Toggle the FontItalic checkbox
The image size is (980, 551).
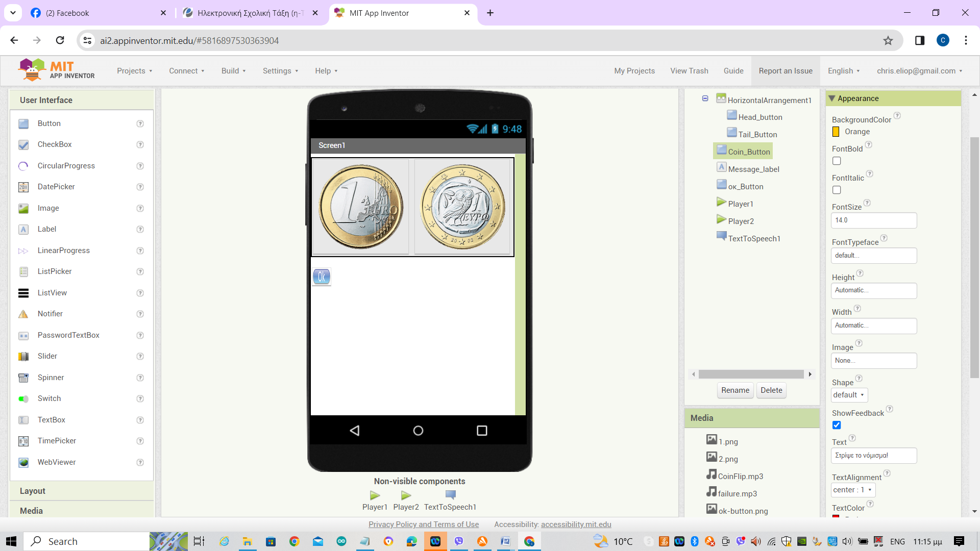click(x=837, y=190)
